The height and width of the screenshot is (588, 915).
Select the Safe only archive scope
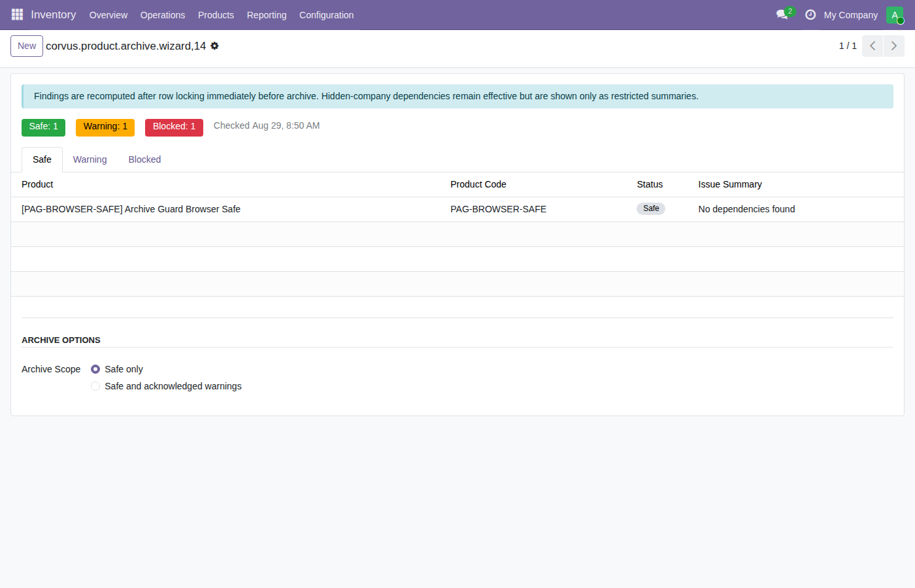95,369
